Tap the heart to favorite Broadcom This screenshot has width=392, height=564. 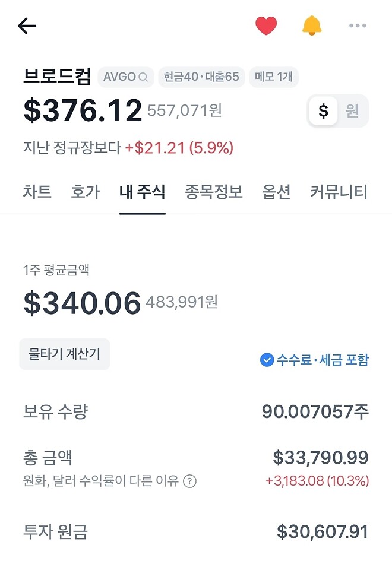266,26
